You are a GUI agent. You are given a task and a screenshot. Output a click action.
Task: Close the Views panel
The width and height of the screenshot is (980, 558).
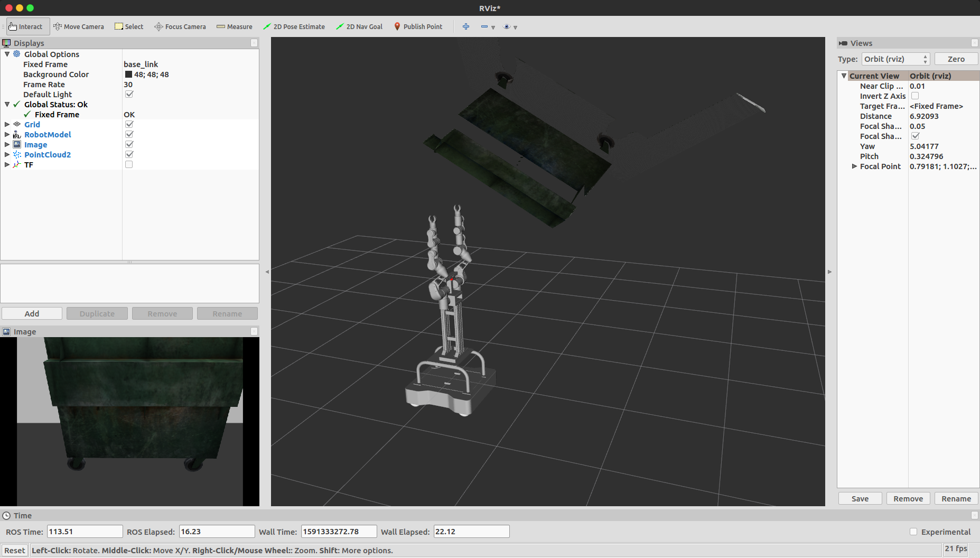(975, 43)
